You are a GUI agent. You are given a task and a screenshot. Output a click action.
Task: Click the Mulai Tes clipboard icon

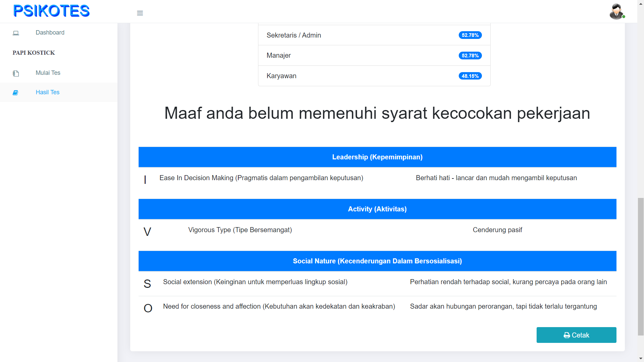(x=16, y=73)
